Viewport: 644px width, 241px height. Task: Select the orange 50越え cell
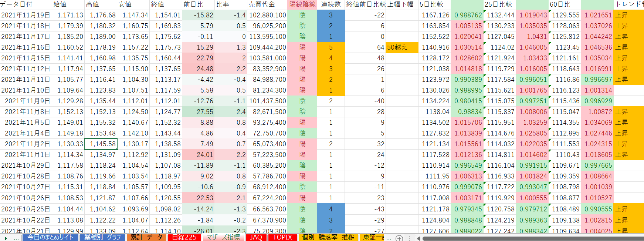point(401,47)
